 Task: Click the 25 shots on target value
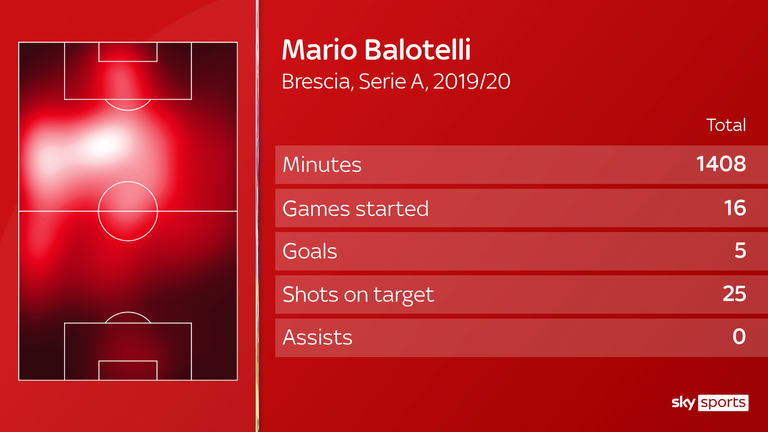click(x=734, y=294)
